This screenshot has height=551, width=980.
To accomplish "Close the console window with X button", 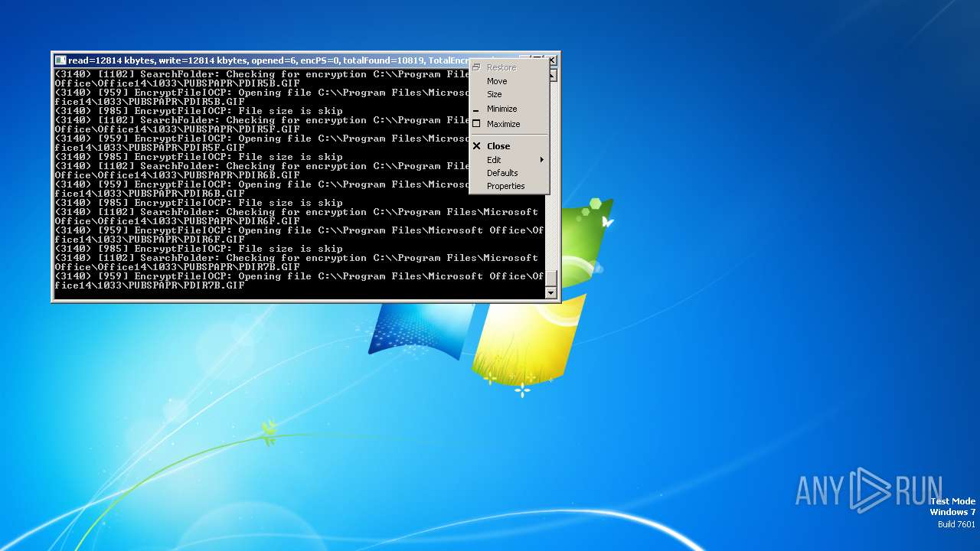I will 552,60.
